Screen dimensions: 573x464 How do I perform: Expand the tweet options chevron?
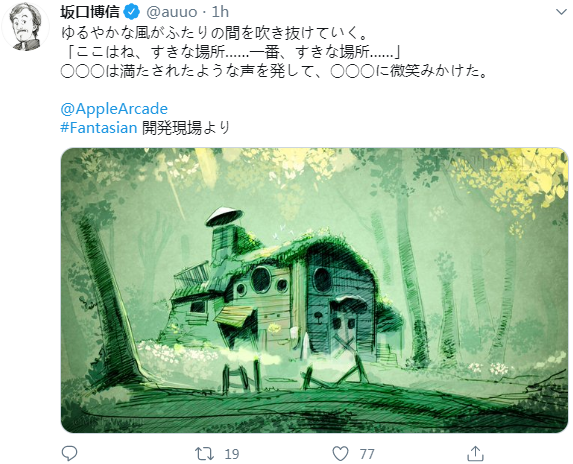(x=561, y=12)
